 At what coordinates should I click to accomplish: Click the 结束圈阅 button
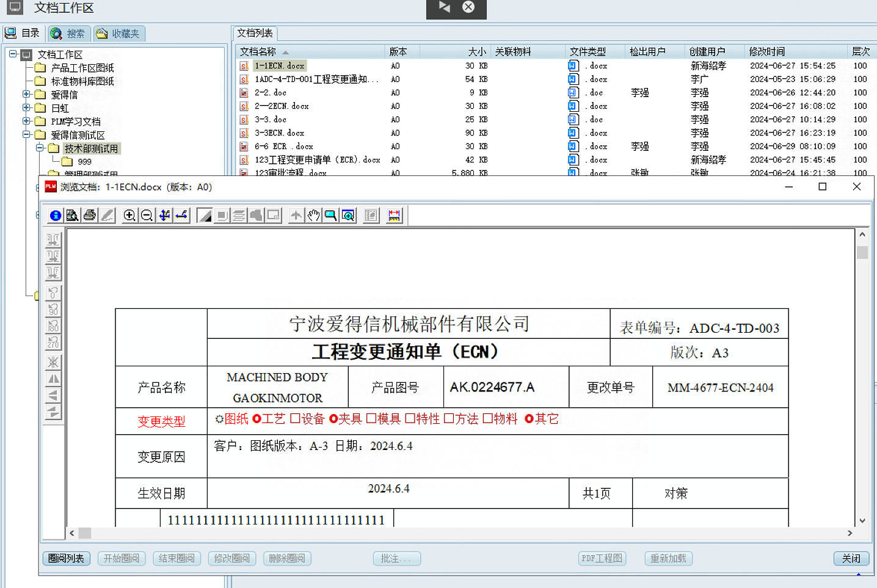(x=176, y=558)
